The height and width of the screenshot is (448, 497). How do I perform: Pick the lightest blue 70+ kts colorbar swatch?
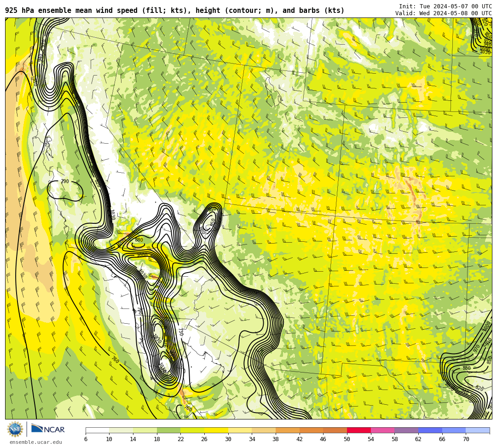click(478, 430)
